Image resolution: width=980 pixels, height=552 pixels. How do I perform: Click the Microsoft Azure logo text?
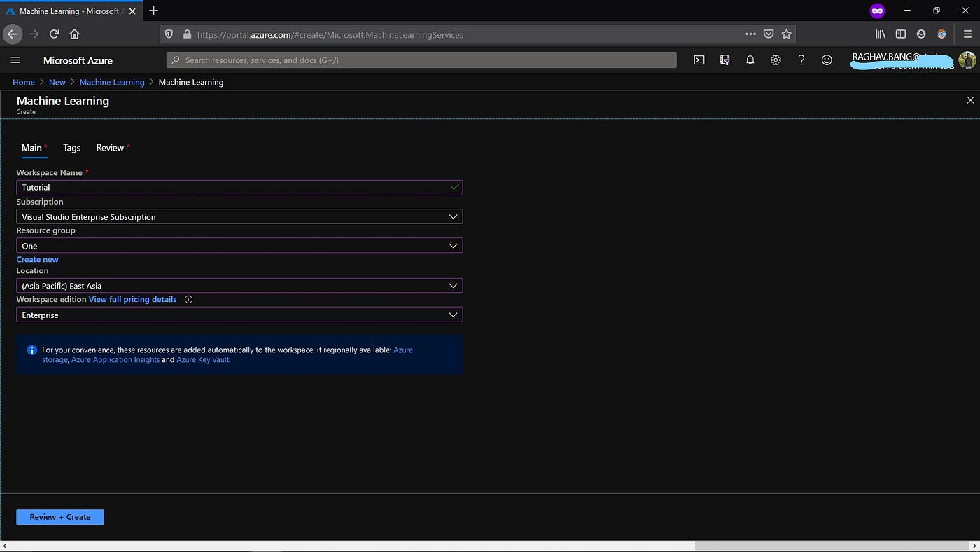click(x=78, y=60)
